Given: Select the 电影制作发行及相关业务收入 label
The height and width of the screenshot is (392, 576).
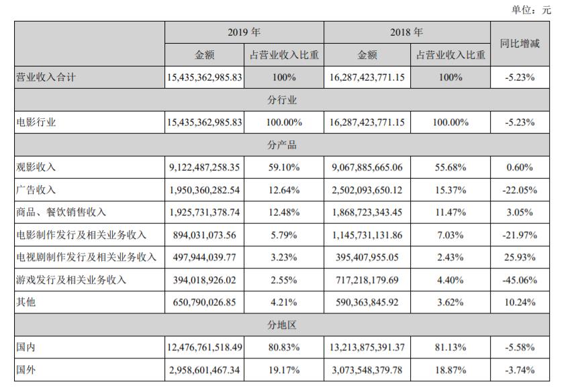Looking at the screenshot, I should (81, 235).
